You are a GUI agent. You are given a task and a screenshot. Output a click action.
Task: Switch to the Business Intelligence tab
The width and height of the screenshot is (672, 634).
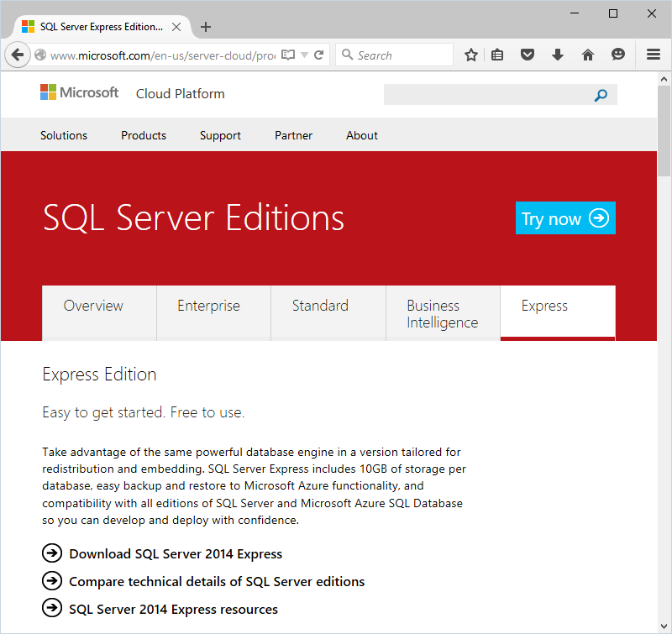coord(444,313)
